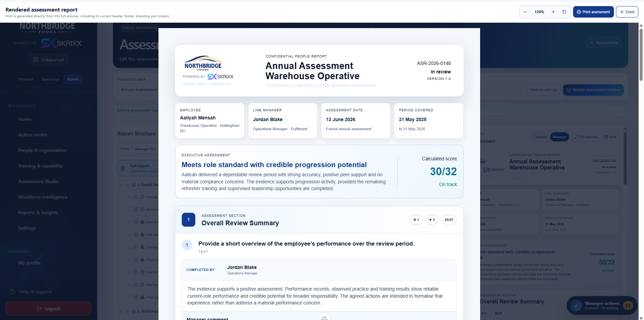Open Home in the workspace menu
Viewport: 644px width, 320px height.
[25, 119]
